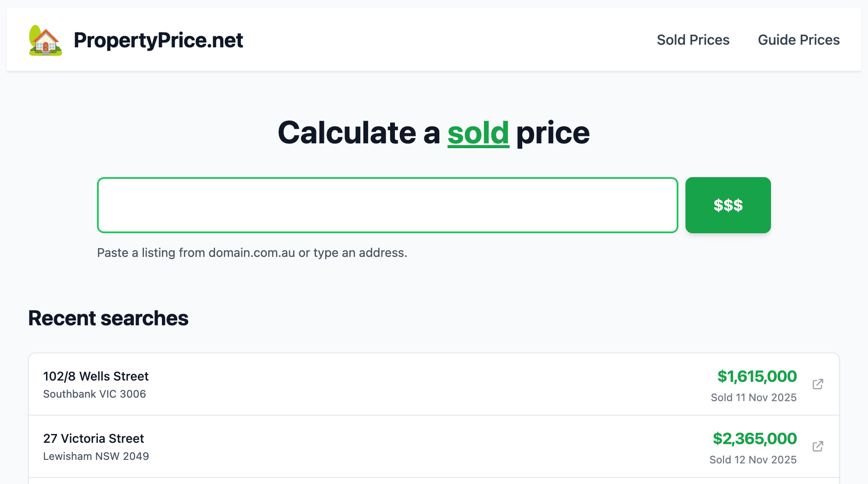
Task: Click Lewisham NSW 2049 suburb text
Action: [96, 456]
